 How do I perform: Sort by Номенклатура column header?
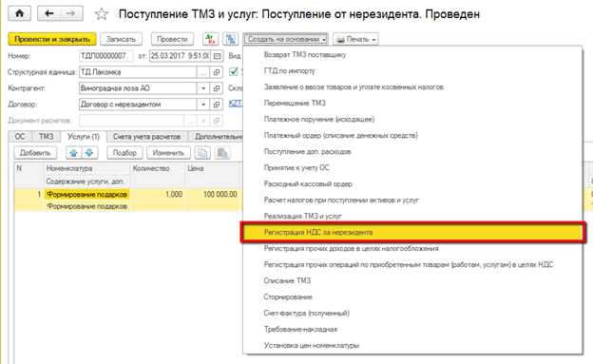(87, 168)
